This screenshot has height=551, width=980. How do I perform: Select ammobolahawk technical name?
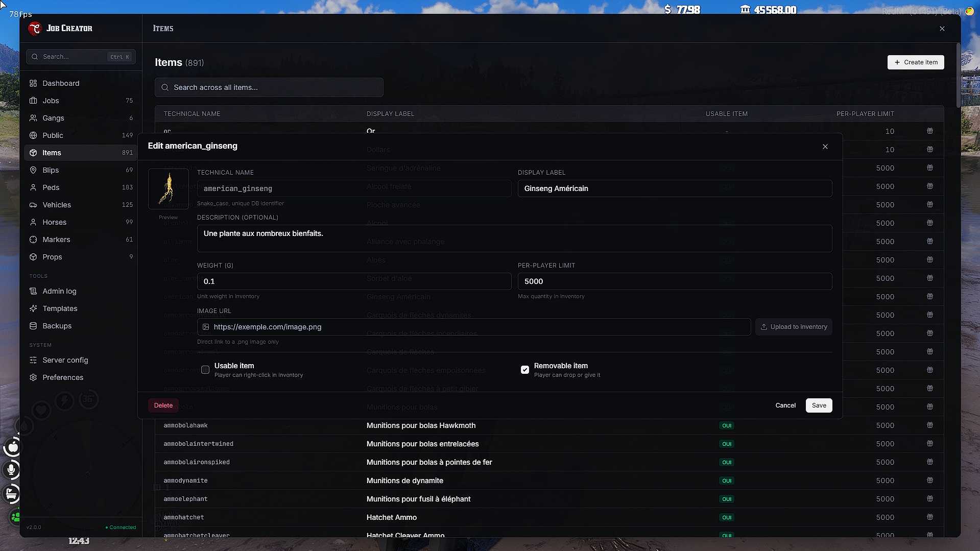pyautogui.click(x=185, y=425)
